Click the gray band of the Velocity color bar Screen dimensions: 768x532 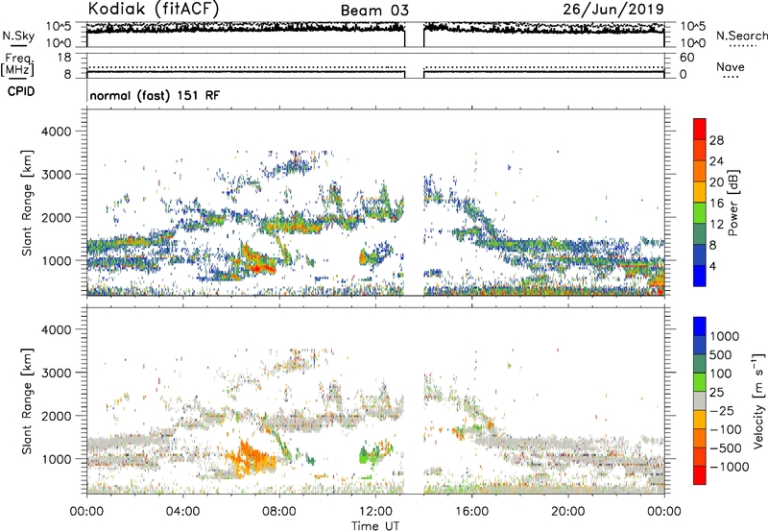point(700,400)
